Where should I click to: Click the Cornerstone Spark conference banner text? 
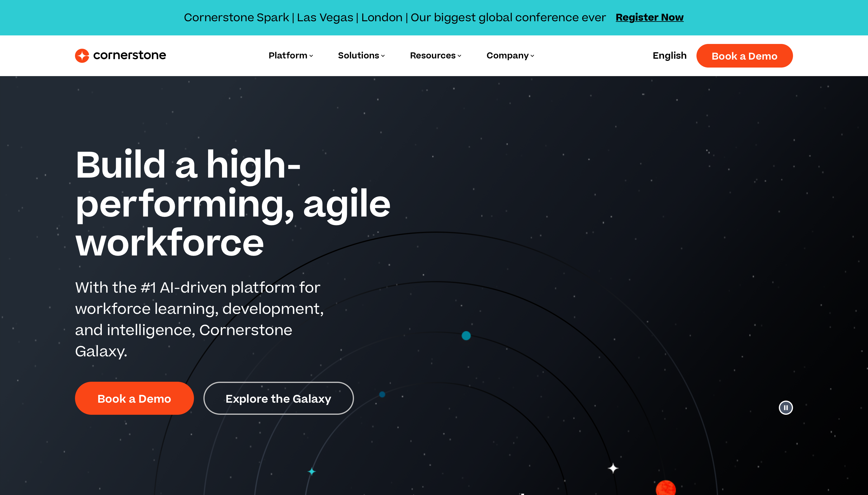pos(395,17)
